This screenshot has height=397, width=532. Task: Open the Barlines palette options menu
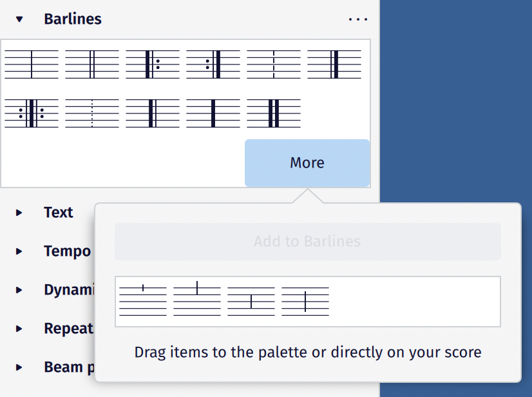(358, 19)
